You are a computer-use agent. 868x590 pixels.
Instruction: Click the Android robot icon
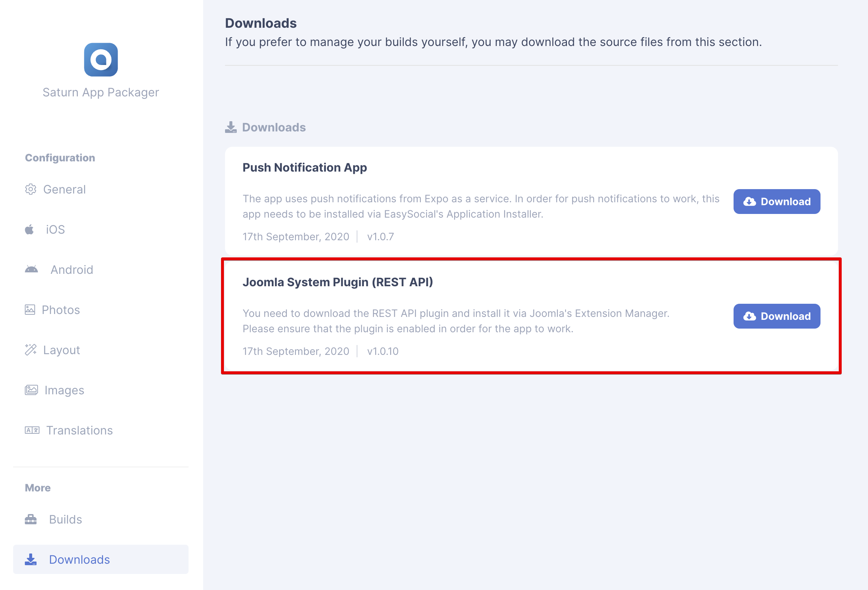click(31, 269)
